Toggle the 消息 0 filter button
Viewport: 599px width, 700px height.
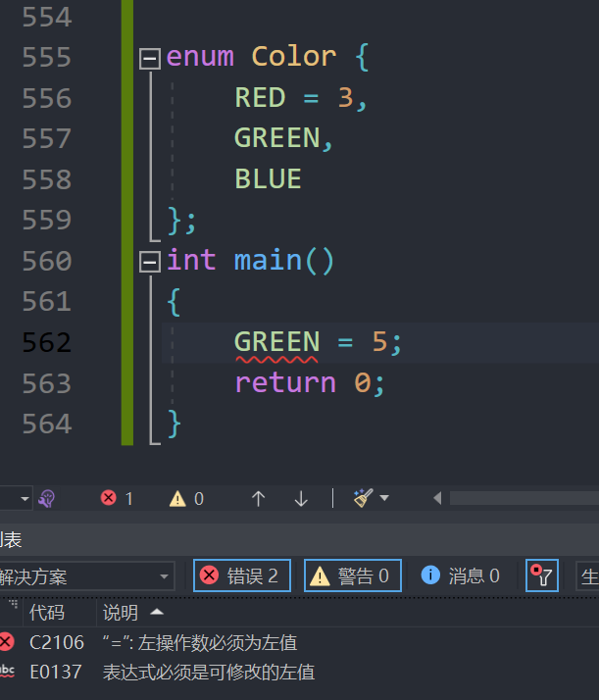pos(461,575)
